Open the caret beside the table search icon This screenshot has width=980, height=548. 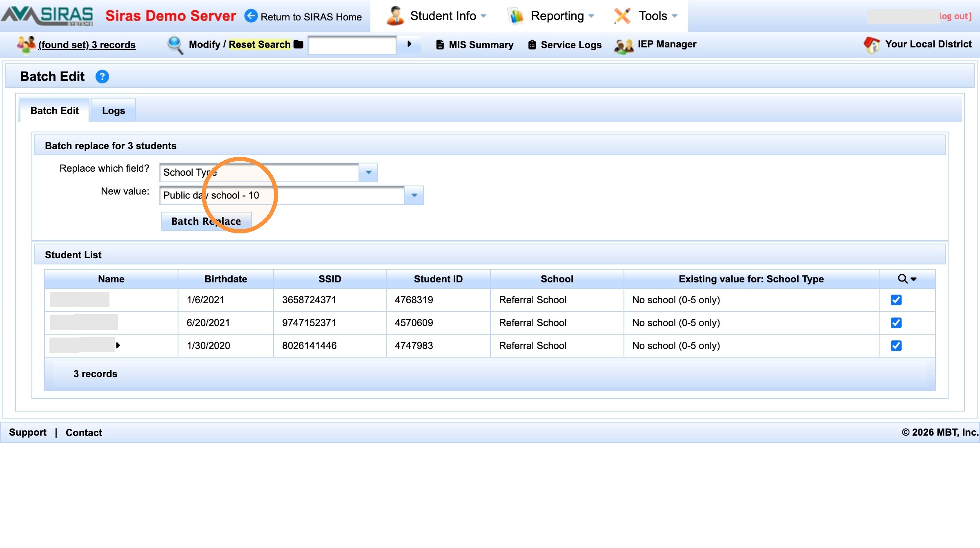(x=914, y=279)
